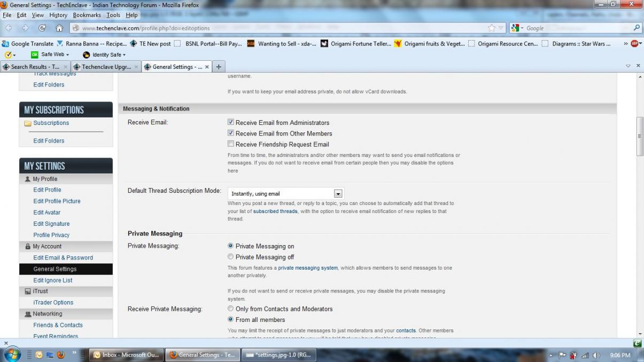Select Private Messaging off radio button
This screenshot has height=362, width=644.
(231, 257)
